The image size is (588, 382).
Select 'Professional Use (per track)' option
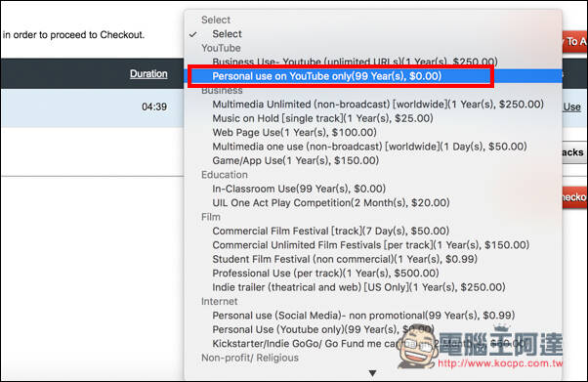coord(325,274)
